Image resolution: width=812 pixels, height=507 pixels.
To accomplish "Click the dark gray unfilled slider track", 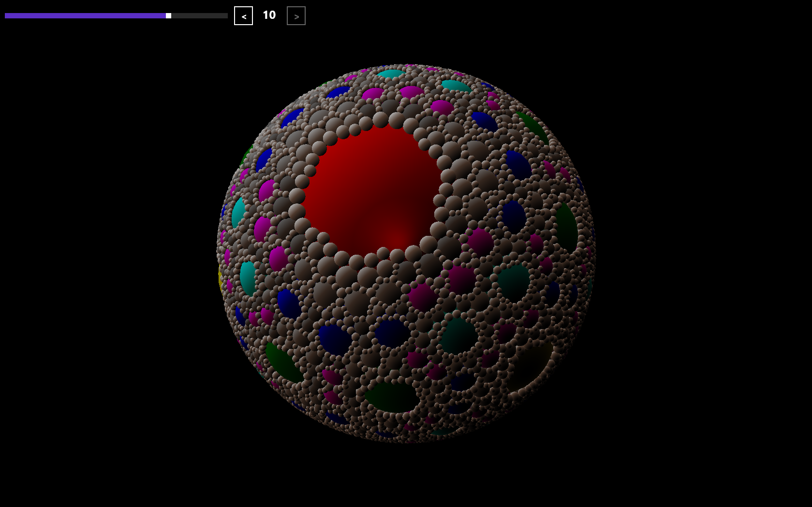I will 199,16.
